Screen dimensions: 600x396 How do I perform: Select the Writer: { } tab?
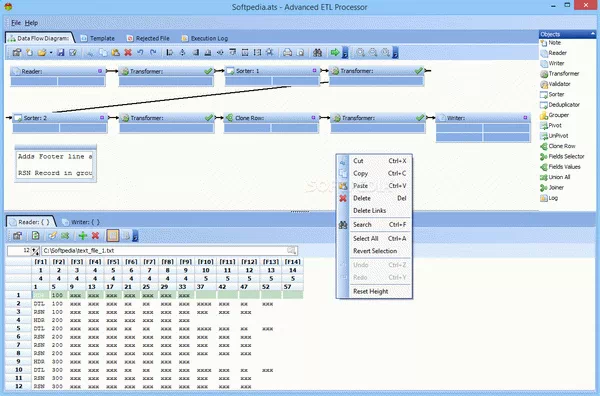pos(81,222)
